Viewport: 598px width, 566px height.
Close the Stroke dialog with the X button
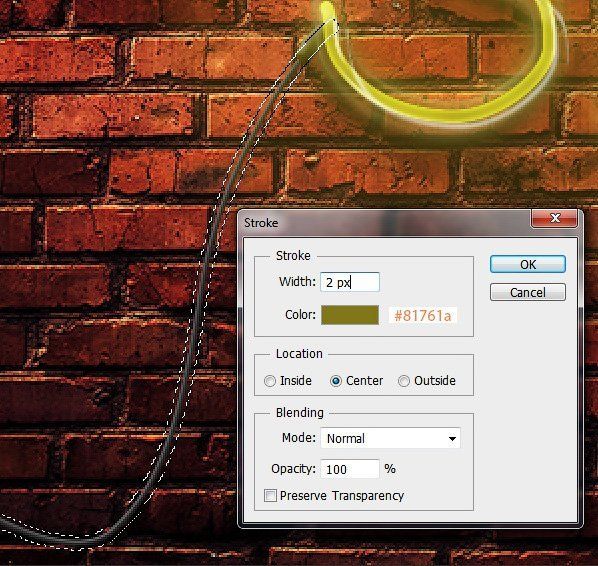[x=554, y=218]
